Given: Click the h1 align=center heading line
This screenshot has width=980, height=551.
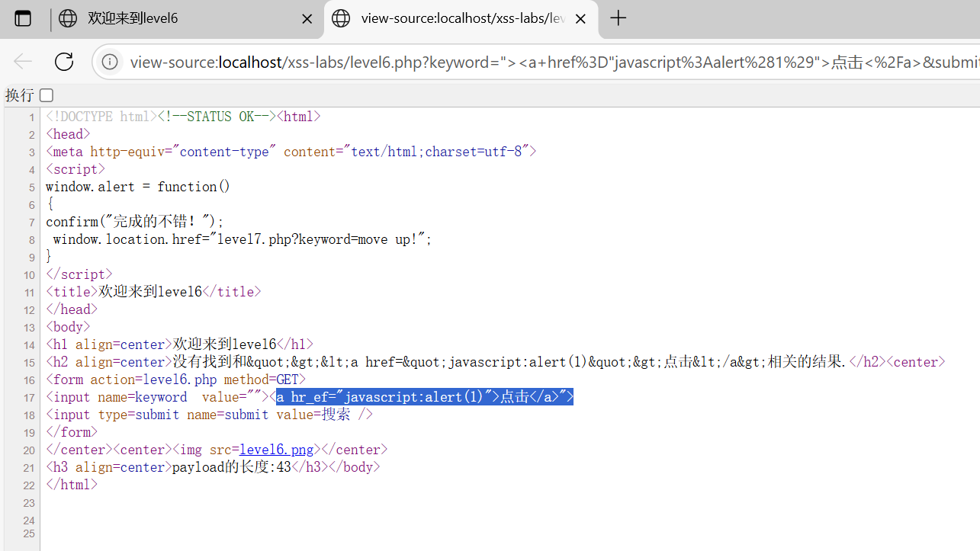Looking at the screenshot, I should [x=179, y=344].
